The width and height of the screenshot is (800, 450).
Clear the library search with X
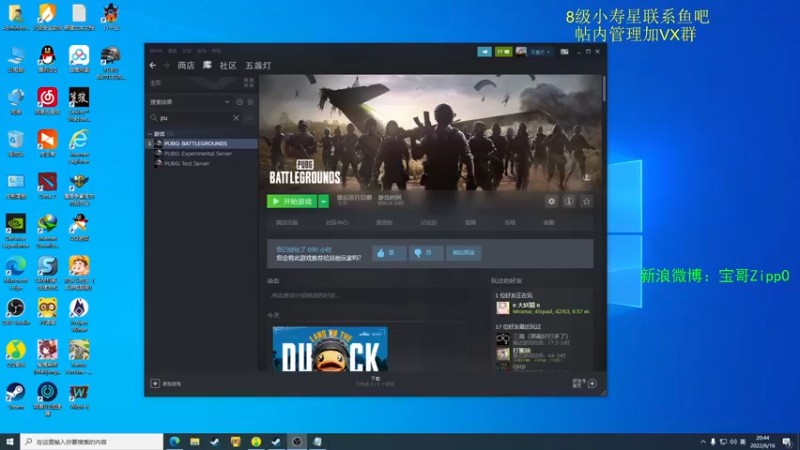click(x=236, y=118)
